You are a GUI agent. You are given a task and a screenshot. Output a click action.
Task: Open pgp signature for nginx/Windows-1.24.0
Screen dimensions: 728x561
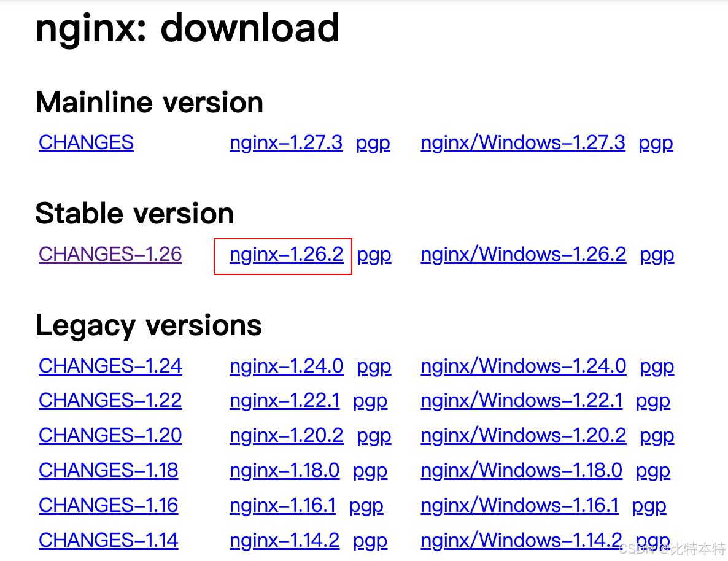click(x=657, y=367)
